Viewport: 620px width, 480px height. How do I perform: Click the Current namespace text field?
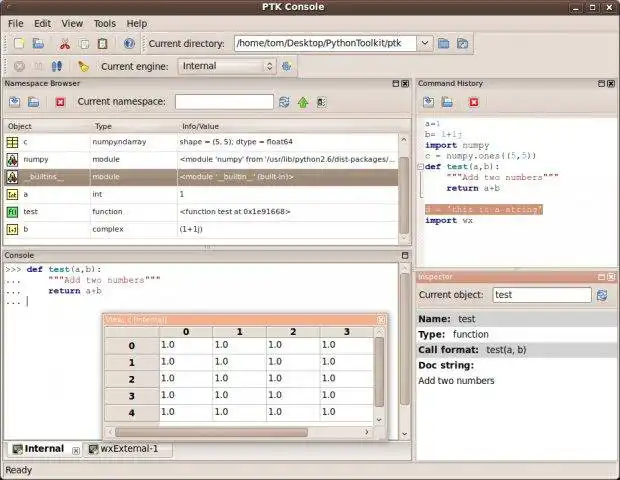(x=224, y=102)
